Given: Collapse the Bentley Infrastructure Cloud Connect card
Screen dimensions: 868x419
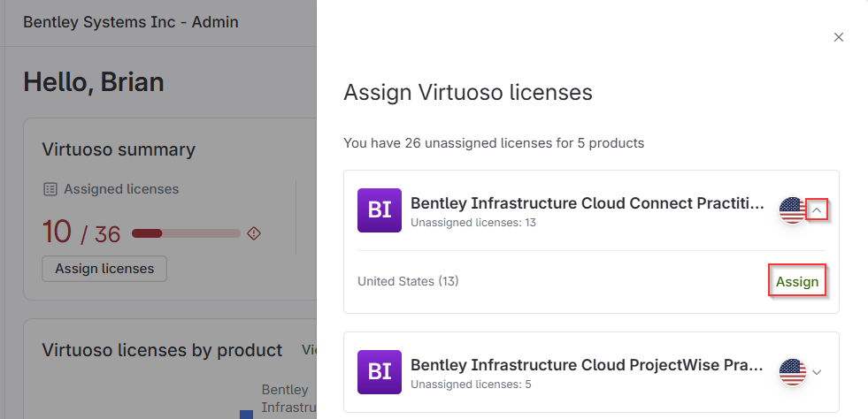Looking at the screenshot, I should [817, 210].
